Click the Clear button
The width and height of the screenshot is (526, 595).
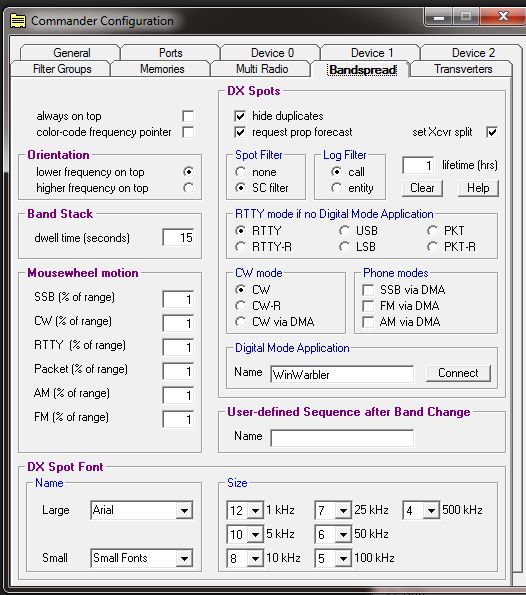[422, 188]
